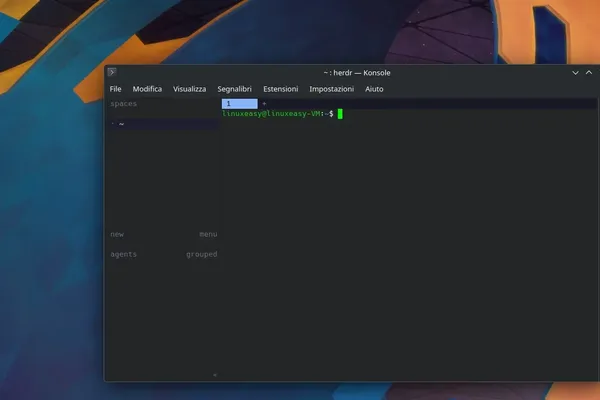The image size is (600, 400).
Task: Click the agents section header
Action: [x=123, y=254]
